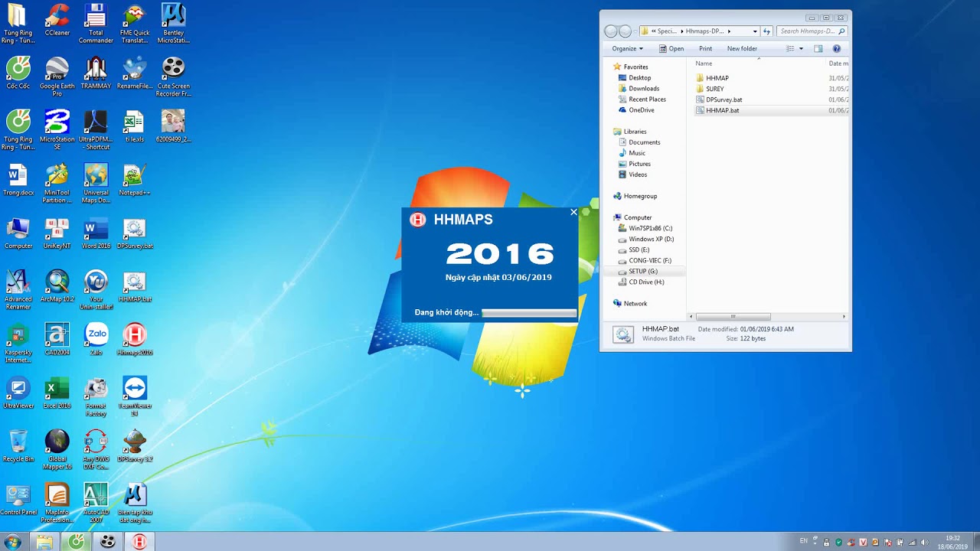Select SETUP (G:) drive in navigation pane
Image resolution: width=980 pixels, height=551 pixels.
[642, 271]
